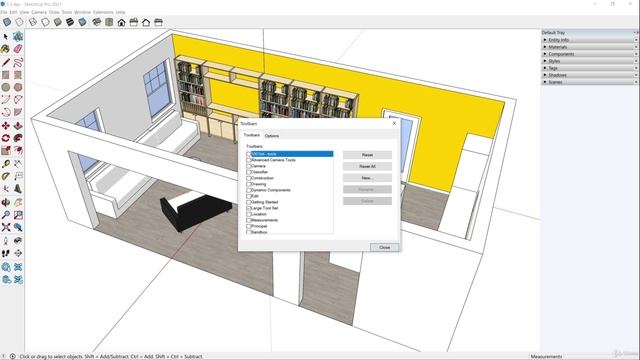Activate the red Move tool
640x360 pixels.
(6, 126)
